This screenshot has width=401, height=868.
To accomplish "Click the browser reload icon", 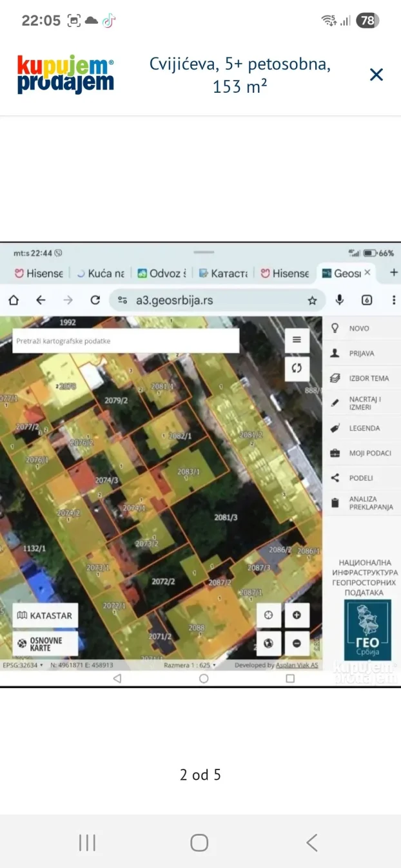I will coord(95,300).
